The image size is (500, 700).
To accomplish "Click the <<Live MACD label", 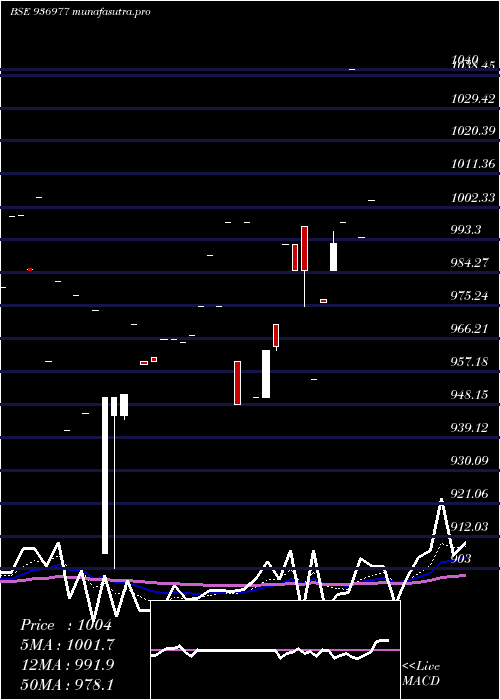I will [x=421, y=674].
